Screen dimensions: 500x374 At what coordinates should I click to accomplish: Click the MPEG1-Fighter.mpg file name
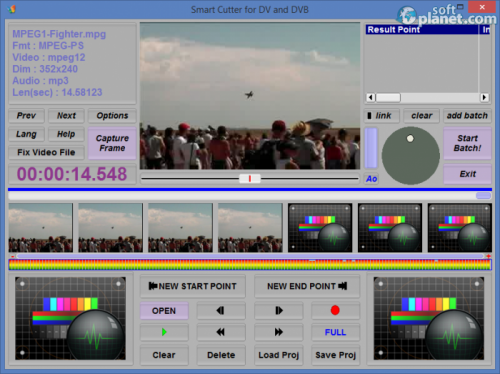click(59, 34)
